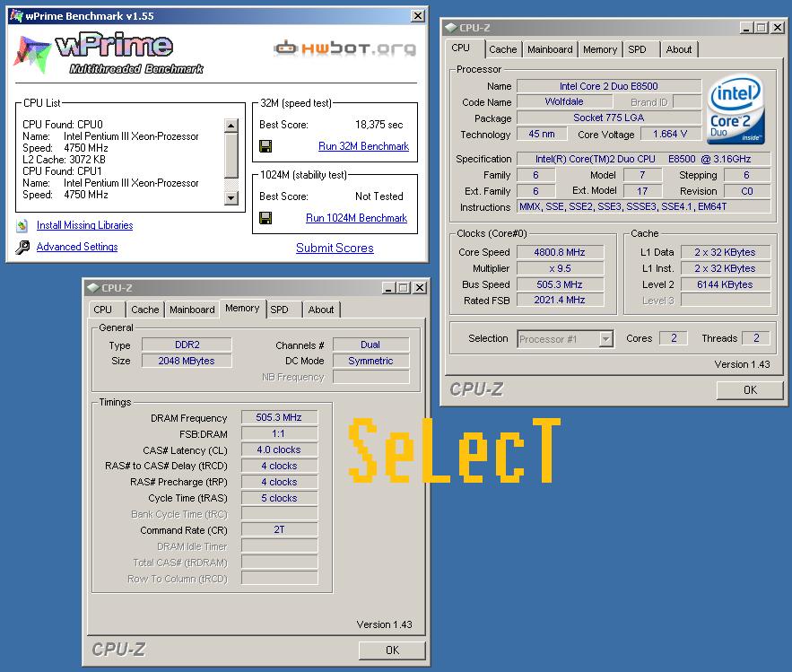Image resolution: width=792 pixels, height=672 pixels.
Task: Switch to About tab in the processor window
Action: (x=678, y=49)
